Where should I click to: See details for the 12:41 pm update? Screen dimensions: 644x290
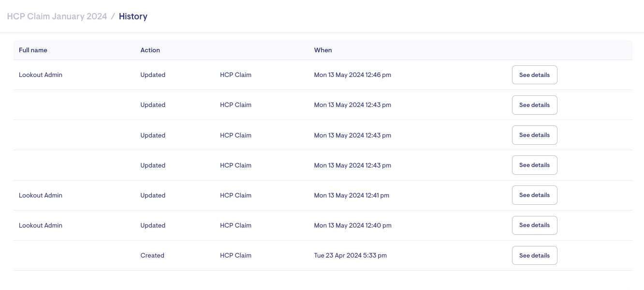534,195
